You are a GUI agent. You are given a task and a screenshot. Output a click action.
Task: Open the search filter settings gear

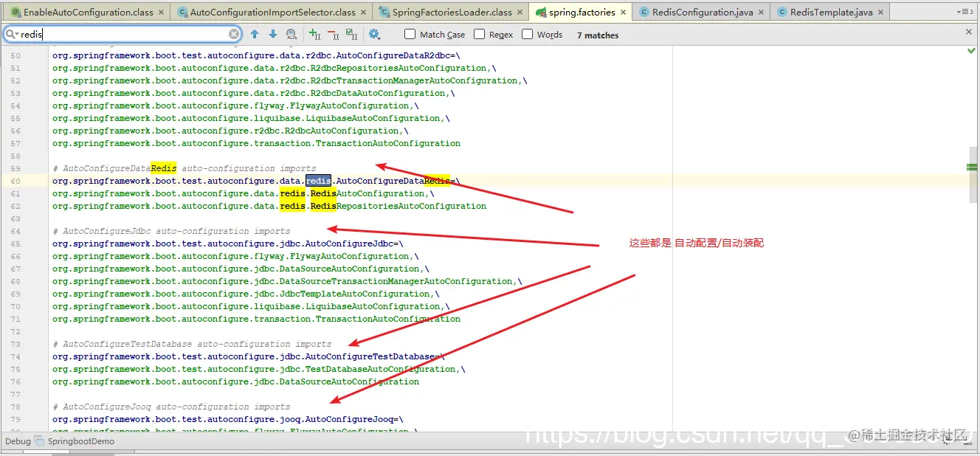click(x=374, y=34)
